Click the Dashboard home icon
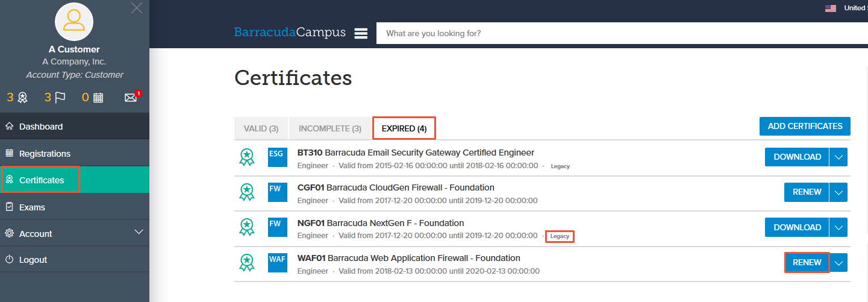The width and height of the screenshot is (868, 302). [x=9, y=127]
